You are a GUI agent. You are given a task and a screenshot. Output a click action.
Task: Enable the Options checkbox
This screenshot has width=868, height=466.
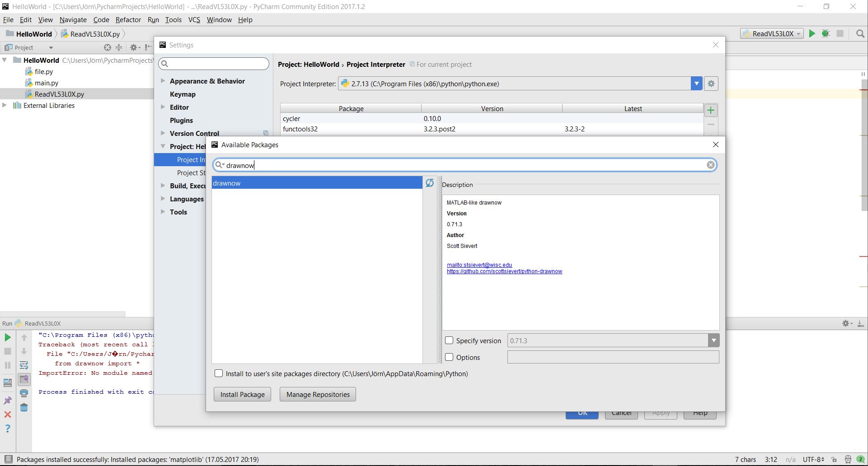tap(449, 357)
